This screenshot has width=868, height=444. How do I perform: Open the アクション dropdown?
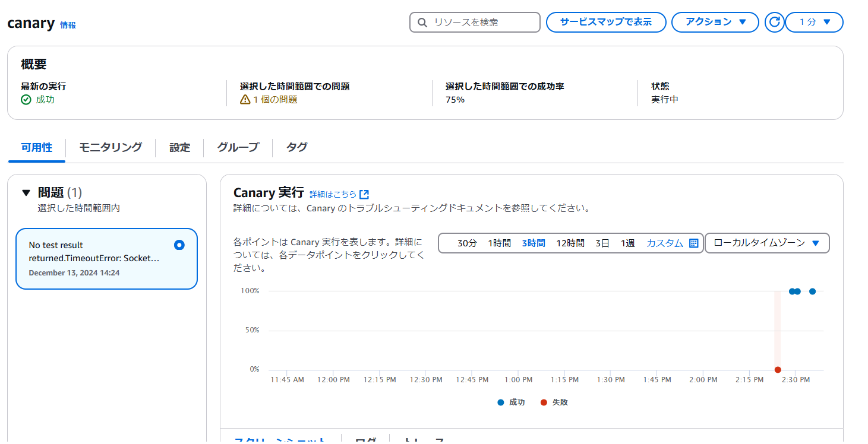click(715, 22)
